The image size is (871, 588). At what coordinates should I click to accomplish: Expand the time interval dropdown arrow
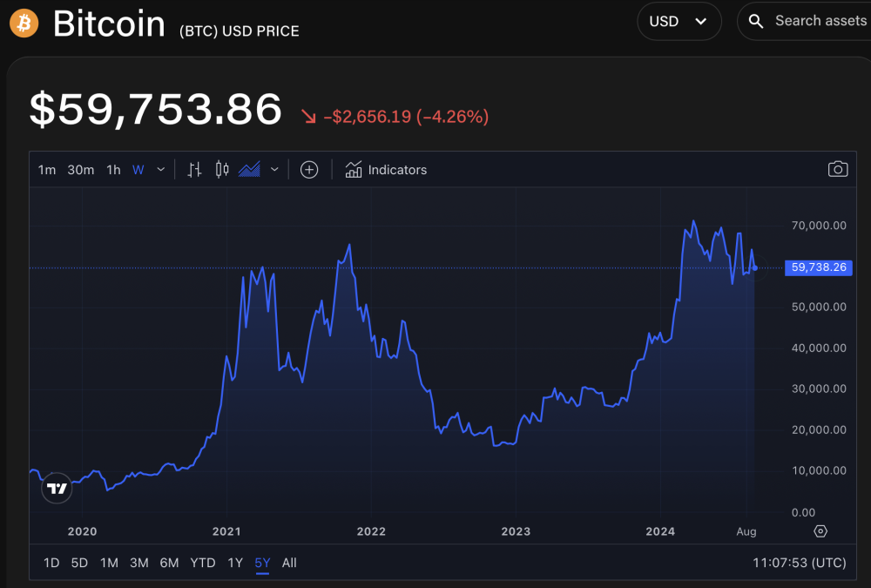[x=160, y=170]
